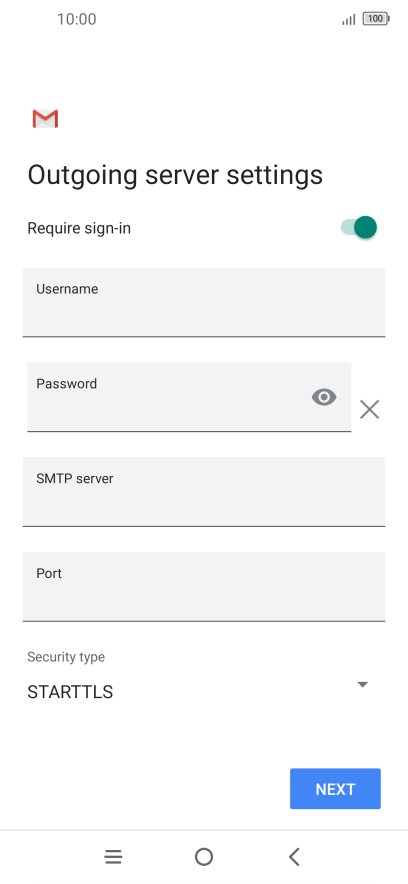The image size is (408, 884).
Task: Clear the password field with X icon
Action: click(370, 409)
